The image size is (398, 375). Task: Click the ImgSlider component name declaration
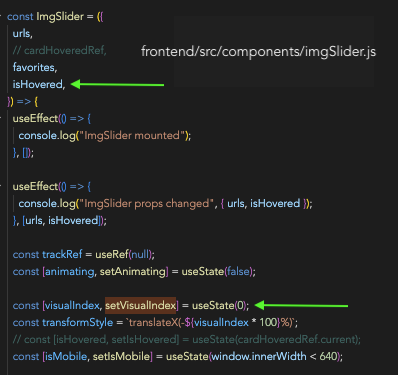60,17
